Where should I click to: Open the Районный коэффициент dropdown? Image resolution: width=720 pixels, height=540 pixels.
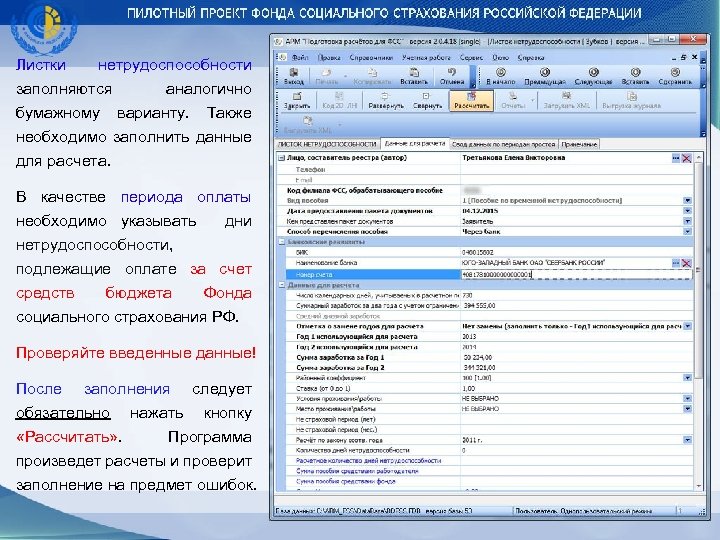[687, 378]
